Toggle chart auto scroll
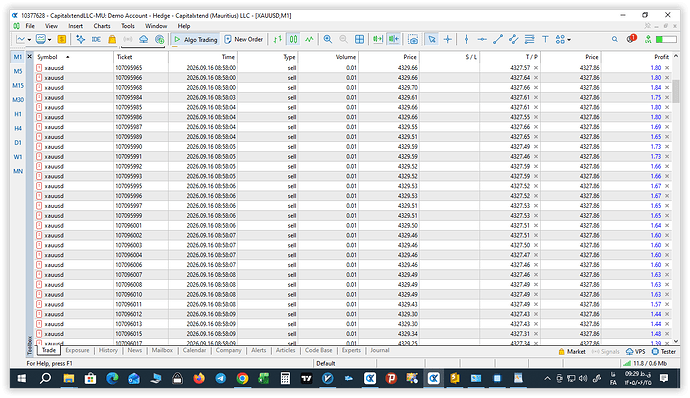The image size is (690, 398). tap(378, 40)
